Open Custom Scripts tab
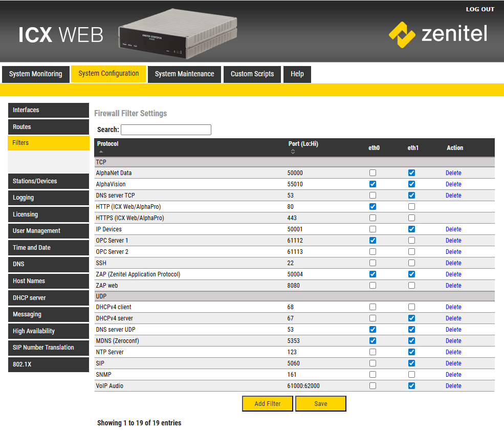Screen dimensions: 504x431 [252, 74]
